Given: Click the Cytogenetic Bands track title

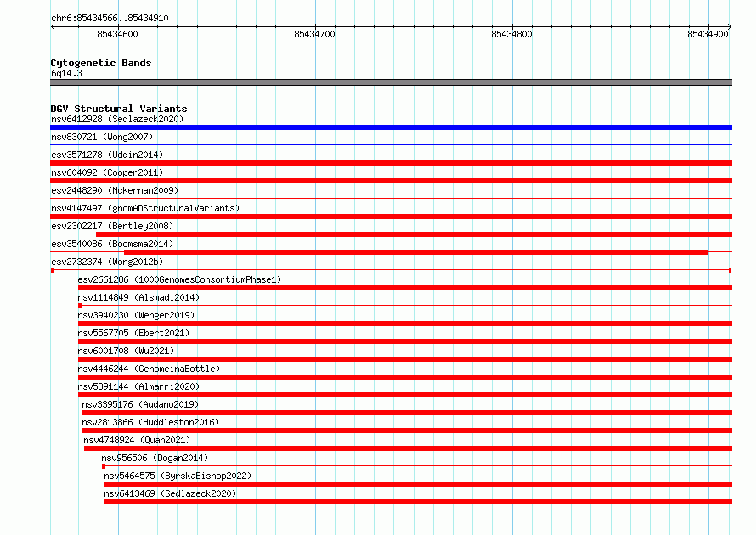Looking at the screenshot, I should point(101,63).
